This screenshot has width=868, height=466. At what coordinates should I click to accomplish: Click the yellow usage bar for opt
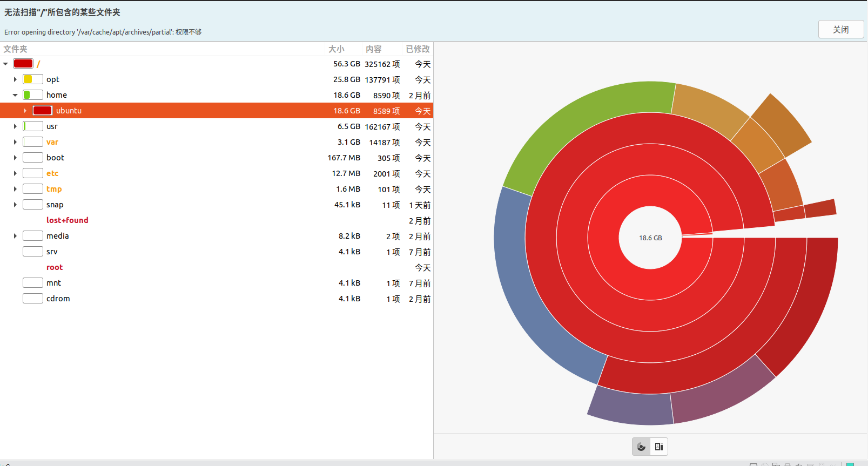(33, 79)
